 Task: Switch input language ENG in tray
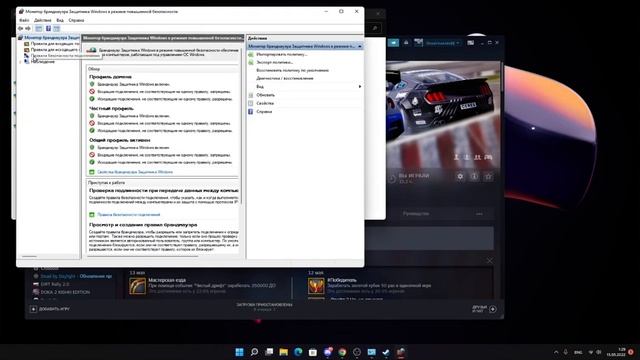pos(578,352)
